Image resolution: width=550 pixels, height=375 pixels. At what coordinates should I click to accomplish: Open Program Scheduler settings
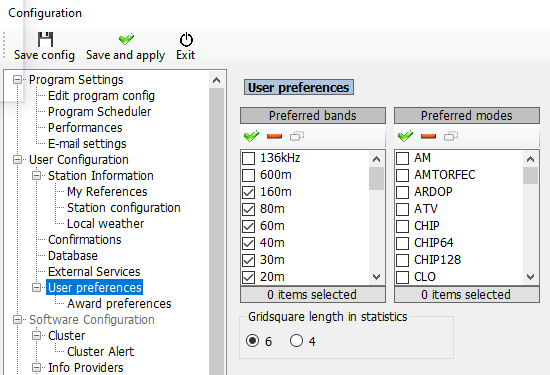tap(100, 112)
